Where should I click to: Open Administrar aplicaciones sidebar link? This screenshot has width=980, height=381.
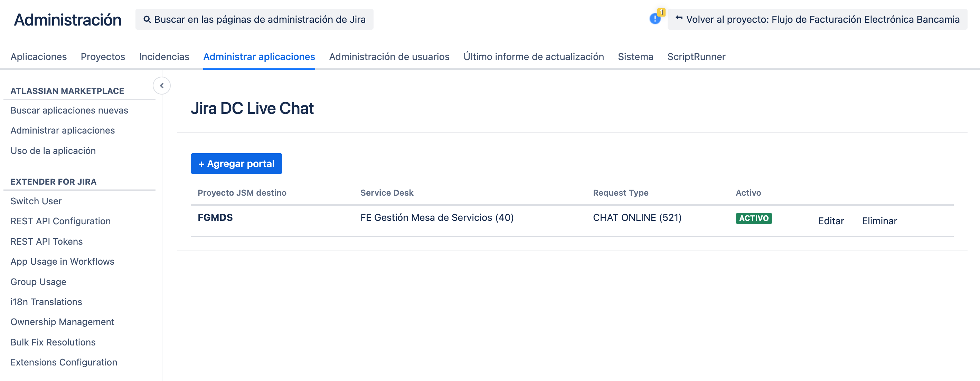coord(63,130)
